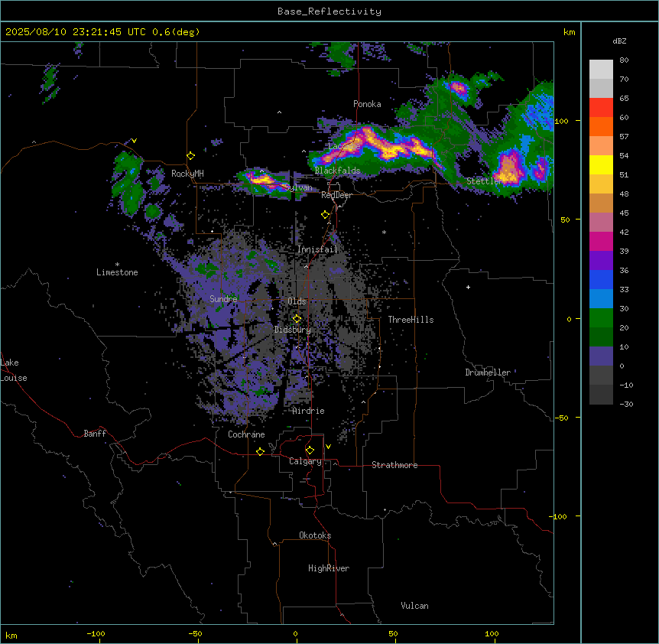
Task: Click the -50 tick on bottom axis
Action: click(195, 633)
